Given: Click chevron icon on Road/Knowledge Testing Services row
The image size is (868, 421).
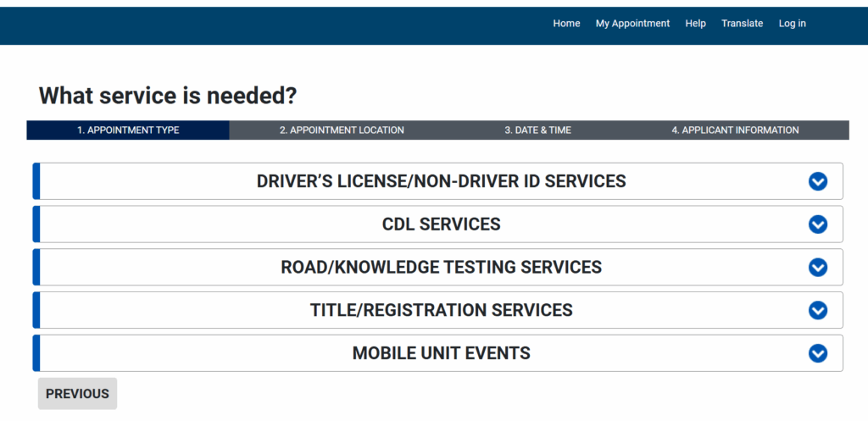Looking at the screenshot, I should pos(817,268).
